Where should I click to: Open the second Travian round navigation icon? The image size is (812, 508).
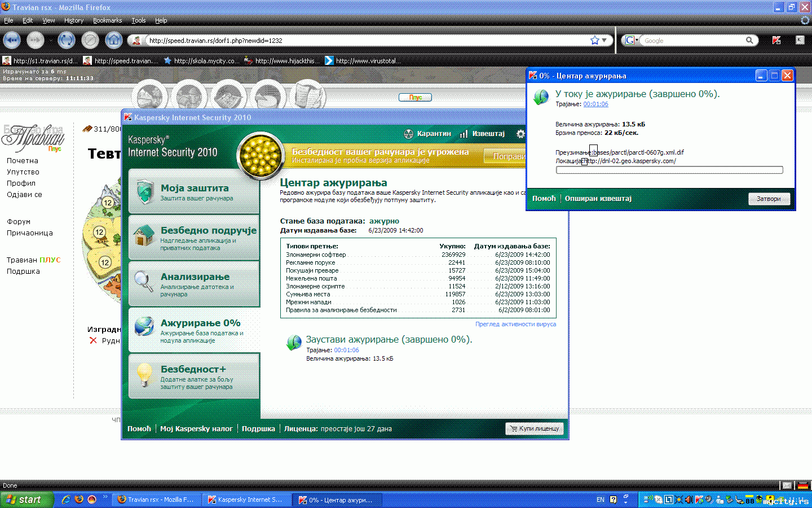(x=189, y=96)
